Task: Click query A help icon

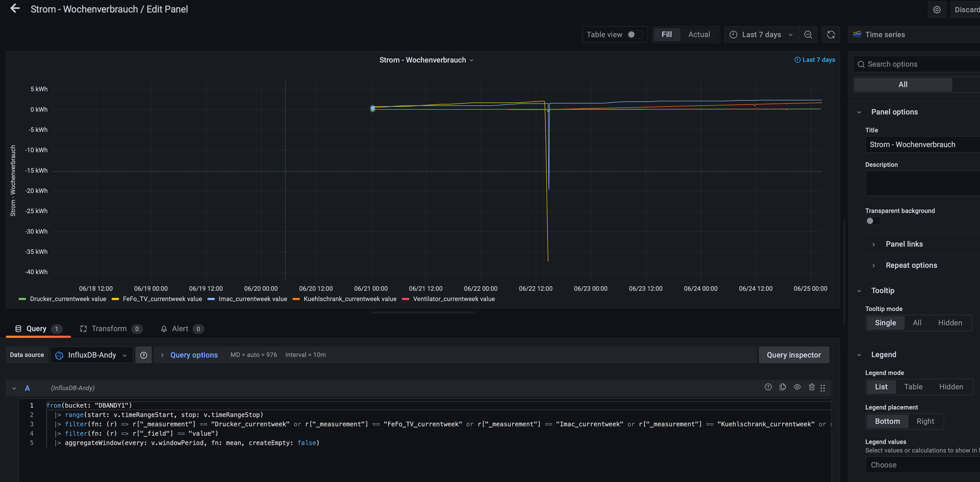Action: [768, 387]
